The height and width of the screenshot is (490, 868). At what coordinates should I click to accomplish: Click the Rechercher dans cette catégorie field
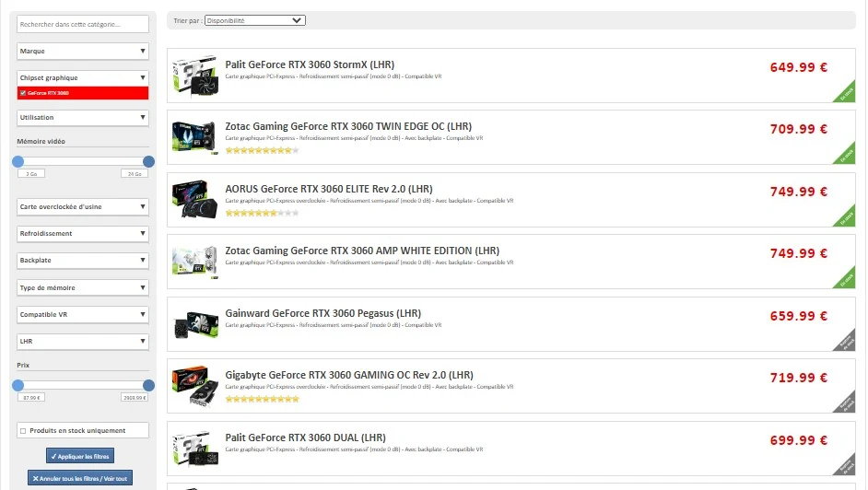83,24
